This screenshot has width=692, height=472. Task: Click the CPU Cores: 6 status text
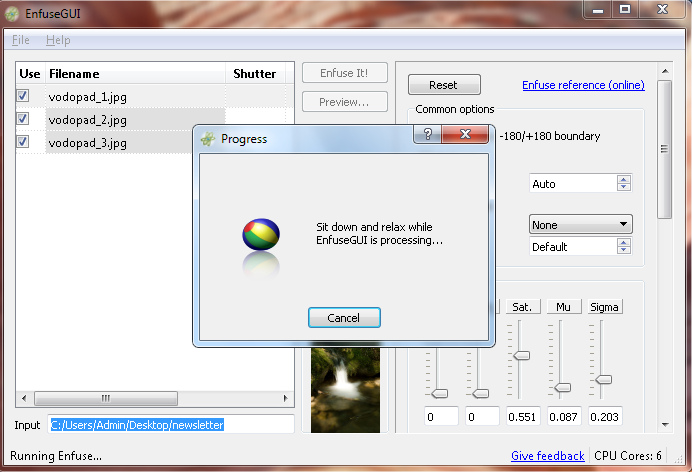(628, 456)
